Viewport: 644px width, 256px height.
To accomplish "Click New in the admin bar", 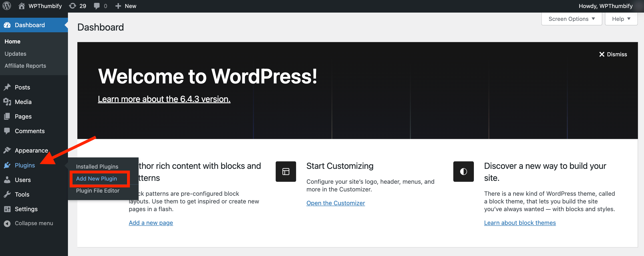I will click(x=130, y=6).
